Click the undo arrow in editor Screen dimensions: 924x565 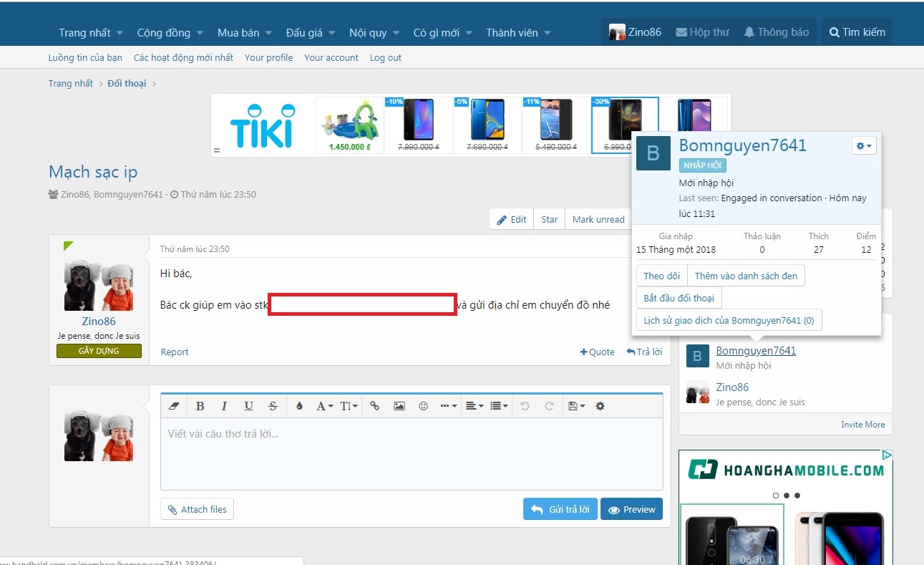525,406
